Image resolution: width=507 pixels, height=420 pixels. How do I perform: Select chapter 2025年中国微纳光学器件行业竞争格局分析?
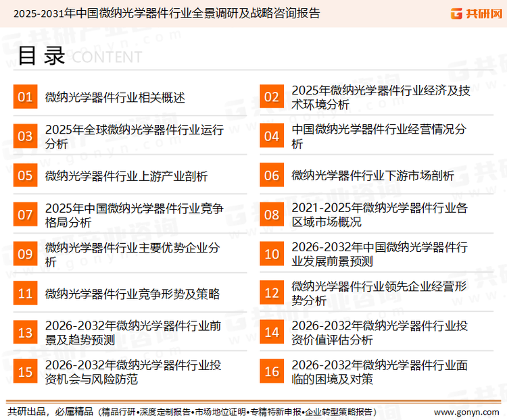135,215
